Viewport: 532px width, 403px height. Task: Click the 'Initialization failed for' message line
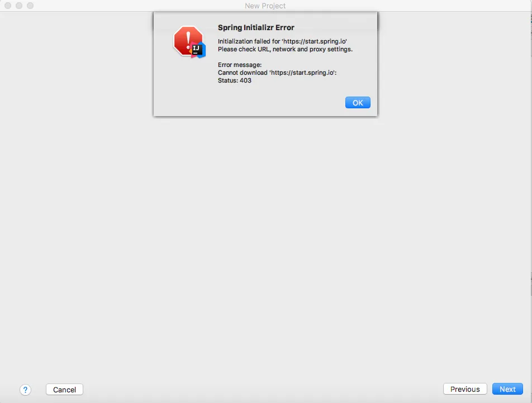pyautogui.click(x=282, y=41)
